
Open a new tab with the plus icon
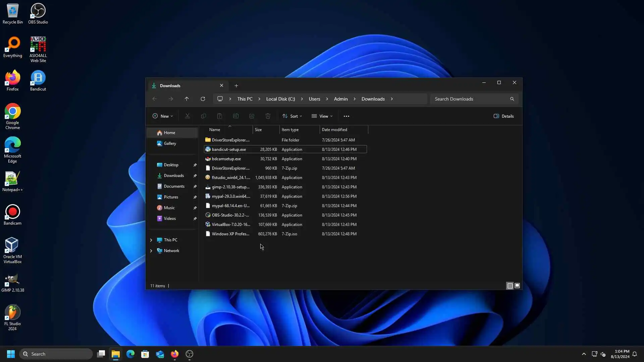[x=236, y=86]
